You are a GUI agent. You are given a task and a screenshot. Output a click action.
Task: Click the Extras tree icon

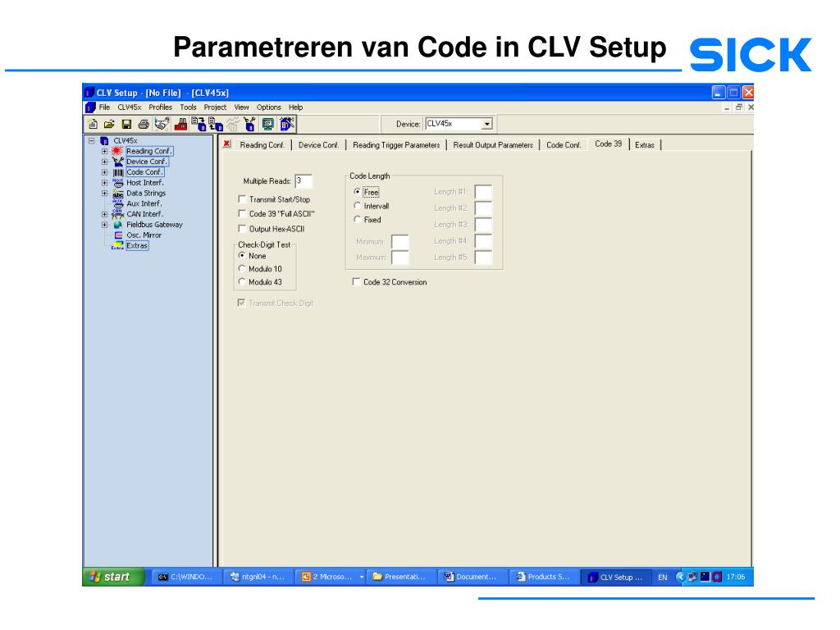tap(117, 245)
